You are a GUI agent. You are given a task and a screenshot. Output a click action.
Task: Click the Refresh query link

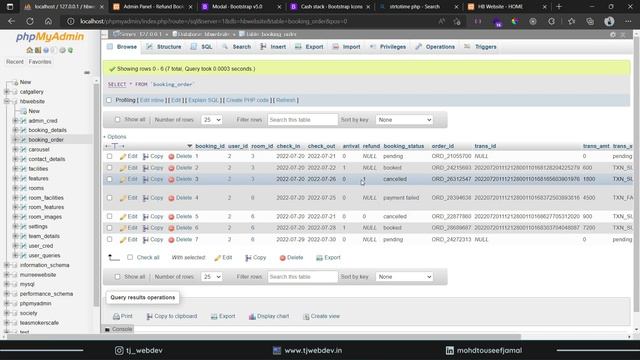286,100
